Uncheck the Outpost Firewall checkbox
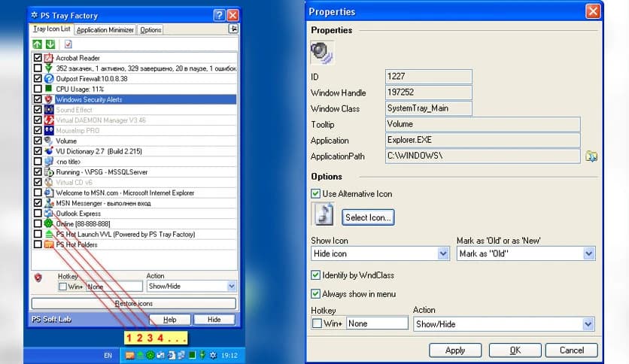This screenshot has width=629, height=364. pos(38,78)
